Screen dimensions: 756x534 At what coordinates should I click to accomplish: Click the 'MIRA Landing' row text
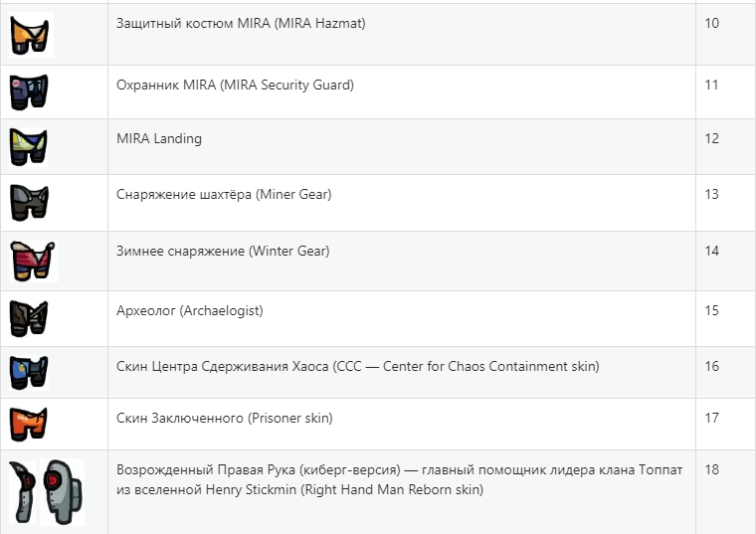(159, 139)
